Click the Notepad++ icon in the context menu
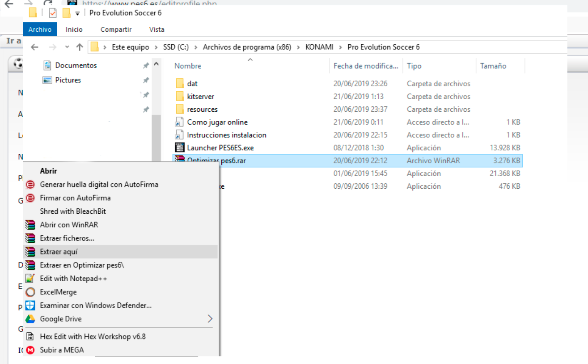 click(x=30, y=278)
